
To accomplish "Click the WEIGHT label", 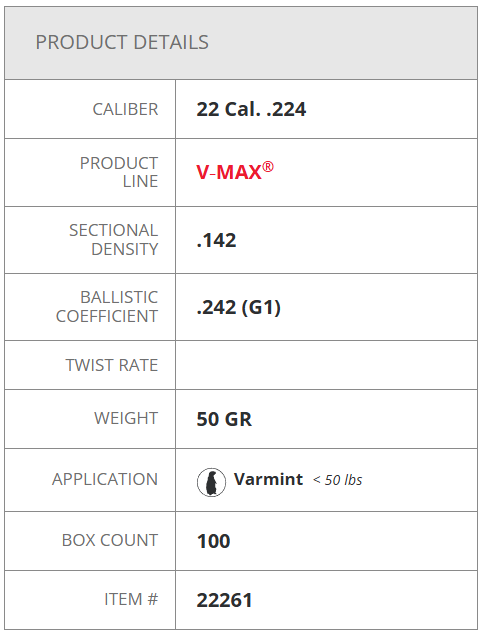I will 126,418.
